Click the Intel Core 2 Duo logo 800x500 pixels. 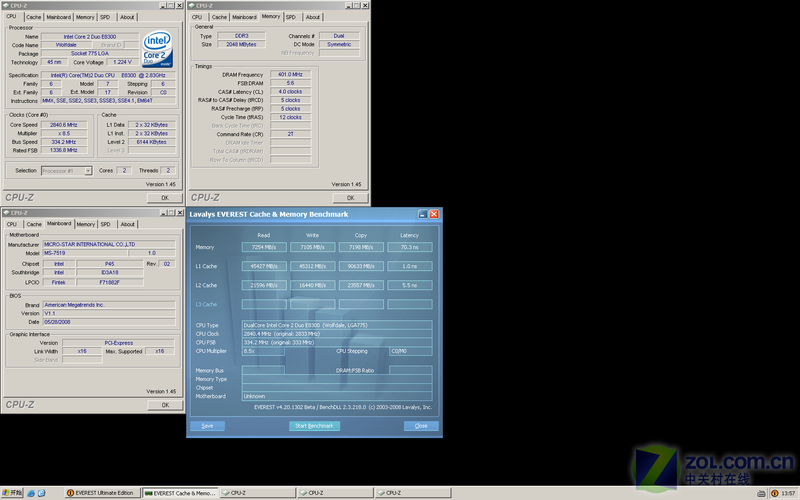pos(158,49)
